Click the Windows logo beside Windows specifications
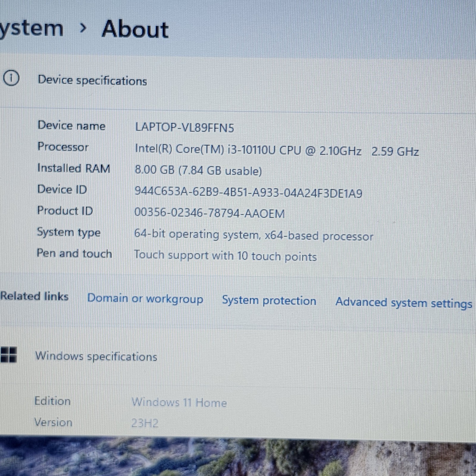The image size is (476, 476). coord(8,354)
